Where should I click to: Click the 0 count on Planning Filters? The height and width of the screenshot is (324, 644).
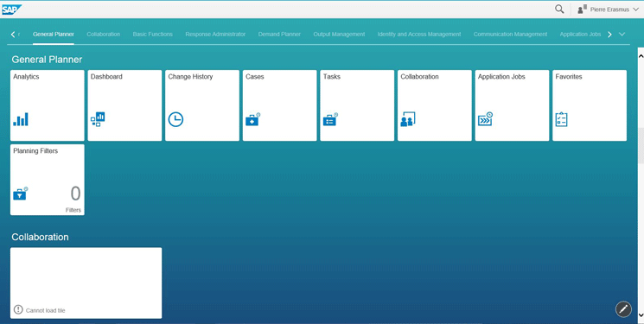pos(75,194)
